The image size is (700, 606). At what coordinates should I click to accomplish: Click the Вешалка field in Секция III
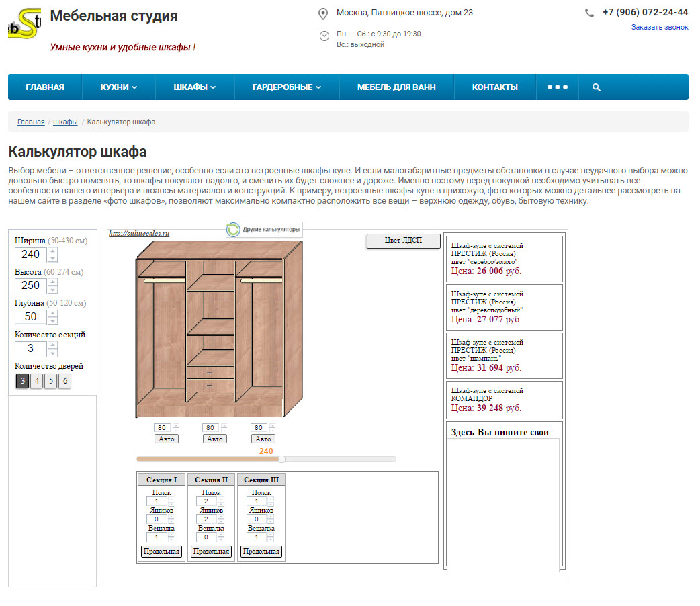click(257, 537)
